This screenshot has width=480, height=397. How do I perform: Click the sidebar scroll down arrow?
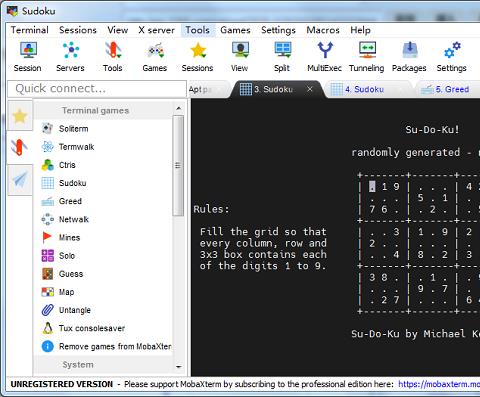click(x=179, y=367)
